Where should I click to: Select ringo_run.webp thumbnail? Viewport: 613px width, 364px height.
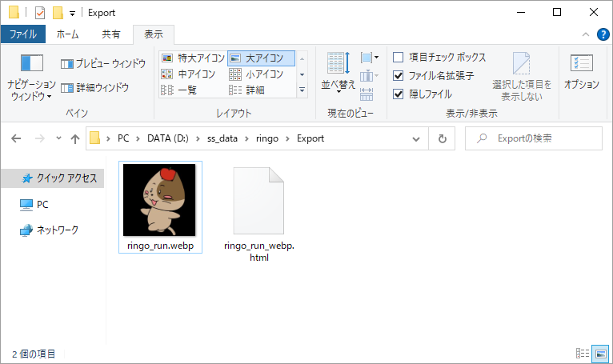click(x=159, y=200)
